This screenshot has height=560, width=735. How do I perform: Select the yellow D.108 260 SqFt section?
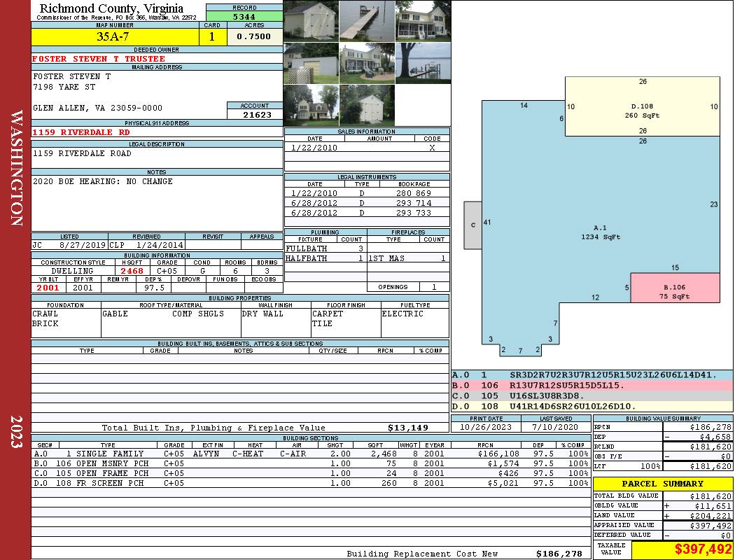click(642, 110)
